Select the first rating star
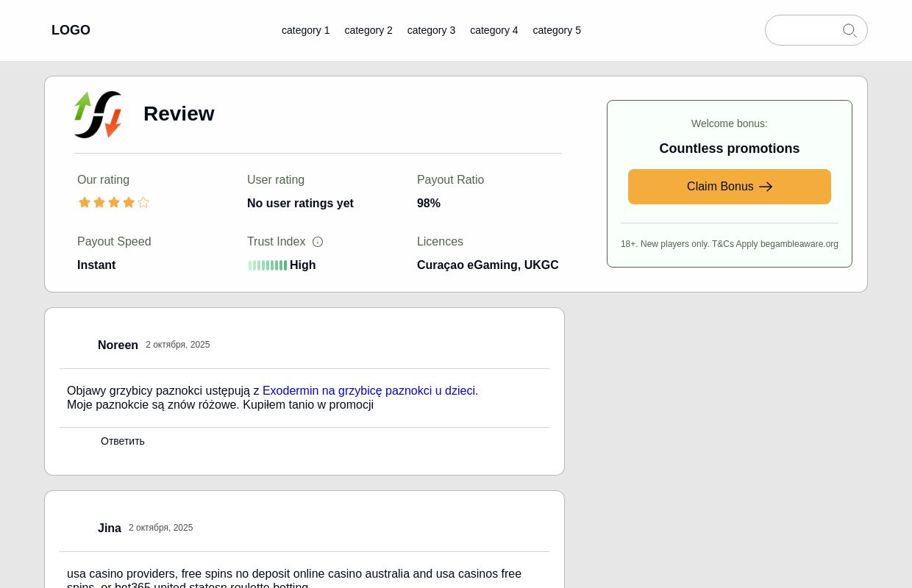 85,202
